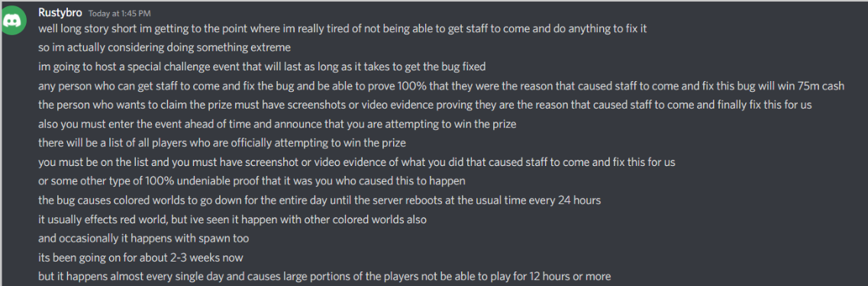Select the message starting 'well long story short'
This screenshot has height=286, width=868.
tap(343, 29)
